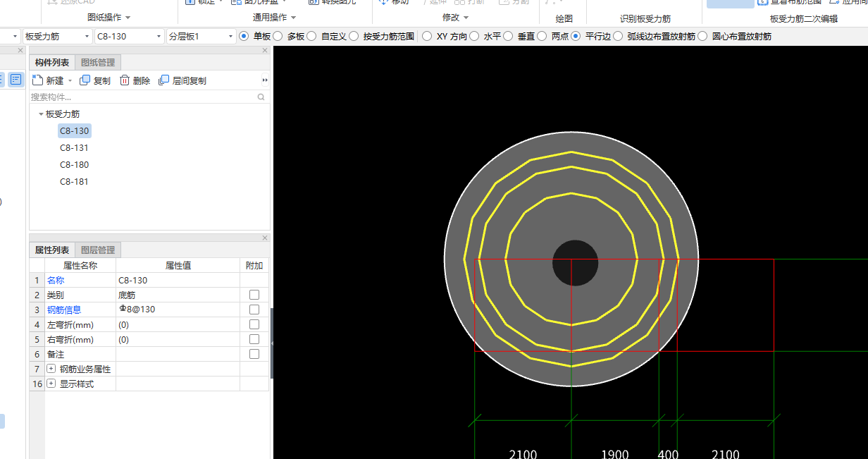The image size is (868, 459).
Task: Open the 板受力筋 component type dropdown
Action: pos(87,36)
